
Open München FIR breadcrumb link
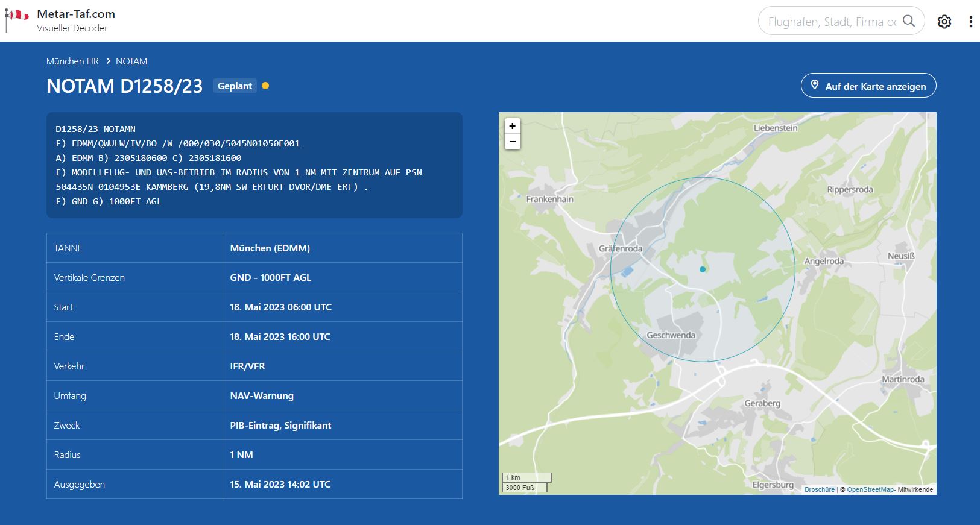pyautogui.click(x=72, y=61)
